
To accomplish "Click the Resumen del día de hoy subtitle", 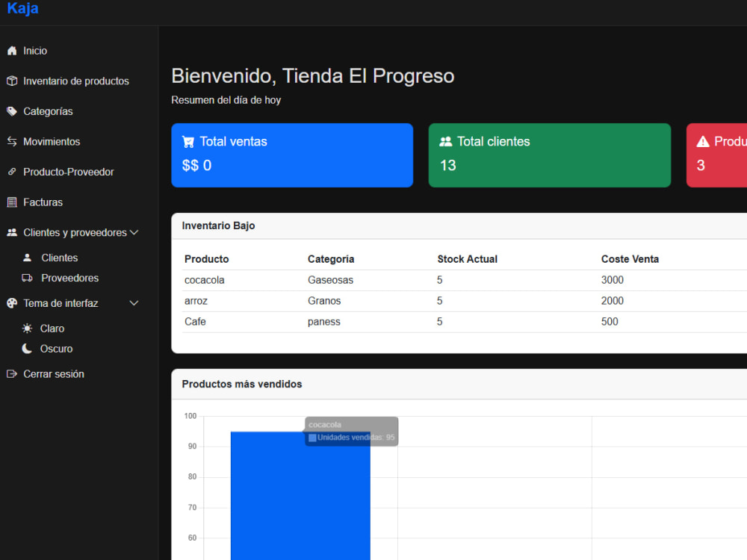I will (x=226, y=101).
